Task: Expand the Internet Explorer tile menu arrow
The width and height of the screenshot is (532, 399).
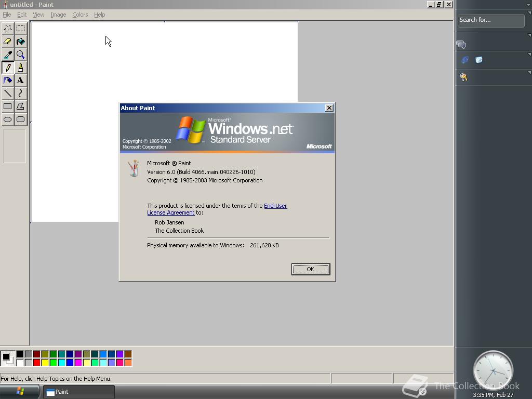Action: [x=529, y=54]
